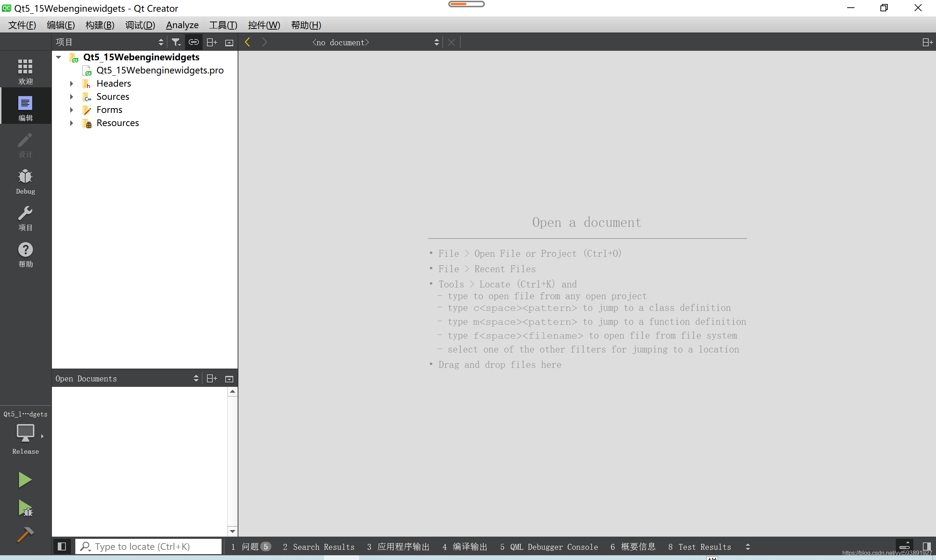
Task: Expand the Sources tree item
Action: (72, 97)
